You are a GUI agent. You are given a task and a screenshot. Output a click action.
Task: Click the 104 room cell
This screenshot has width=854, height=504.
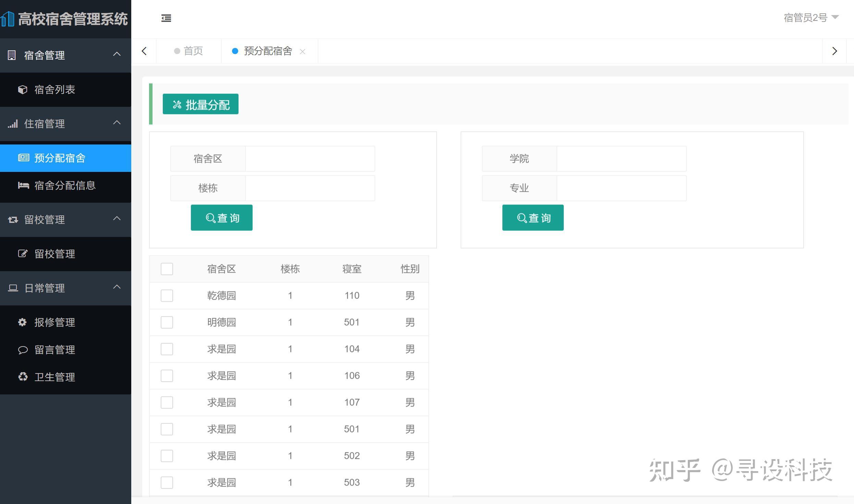coord(352,349)
